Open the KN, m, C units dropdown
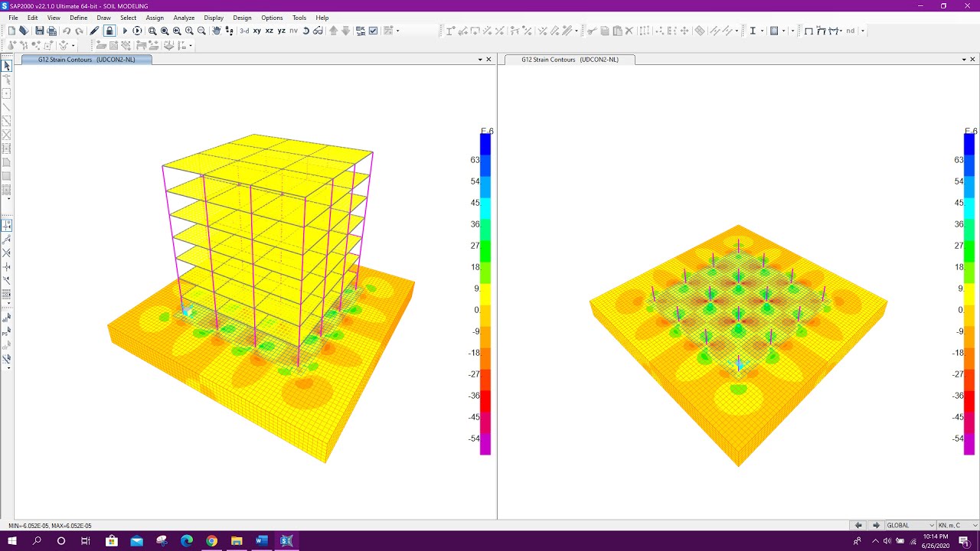Image resolution: width=980 pixels, height=551 pixels. coord(955,525)
